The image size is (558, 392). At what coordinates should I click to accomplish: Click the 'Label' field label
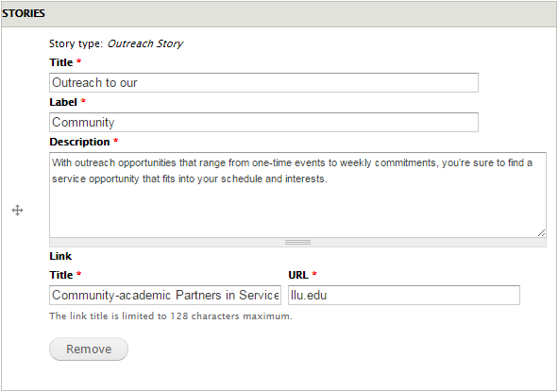click(x=63, y=102)
